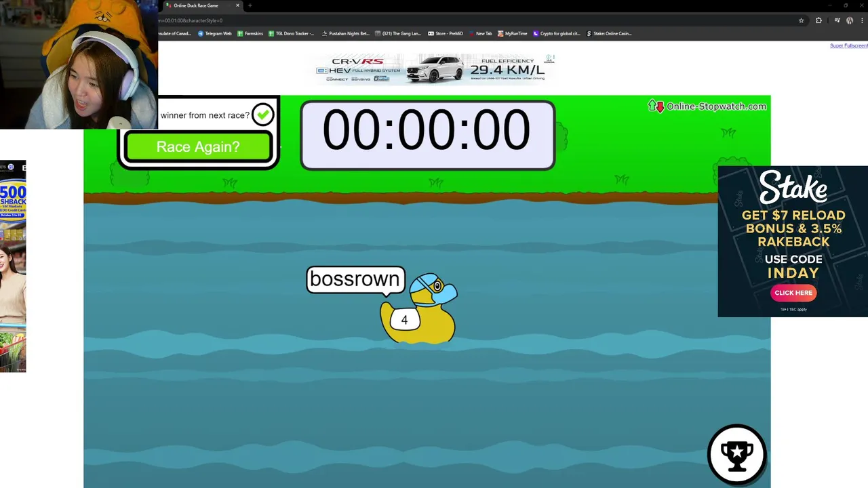868x488 pixels.
Task: Open the media control icon in toolbar
Action: (x=837, y=20)
